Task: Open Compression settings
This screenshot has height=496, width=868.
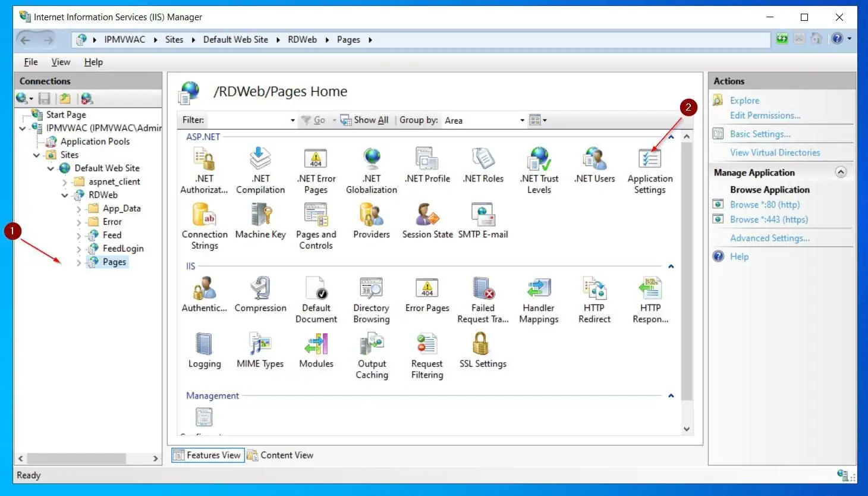Action: tap(260, 294)
